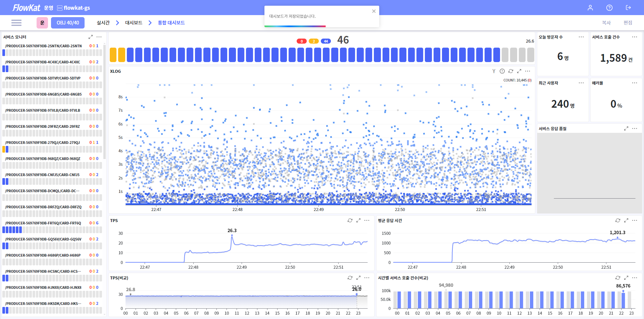Click the 대시보드 breadcrumb item
644x319 pixels.
coord(134,23)
